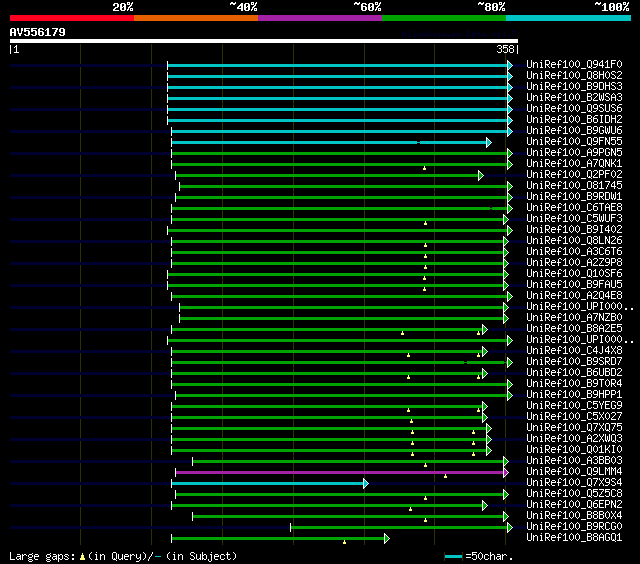Click the arrowhead ending the Q9FN55 alignment bar
The width and height of the screenshot is (640, 564).
click(x=489, y=142)
